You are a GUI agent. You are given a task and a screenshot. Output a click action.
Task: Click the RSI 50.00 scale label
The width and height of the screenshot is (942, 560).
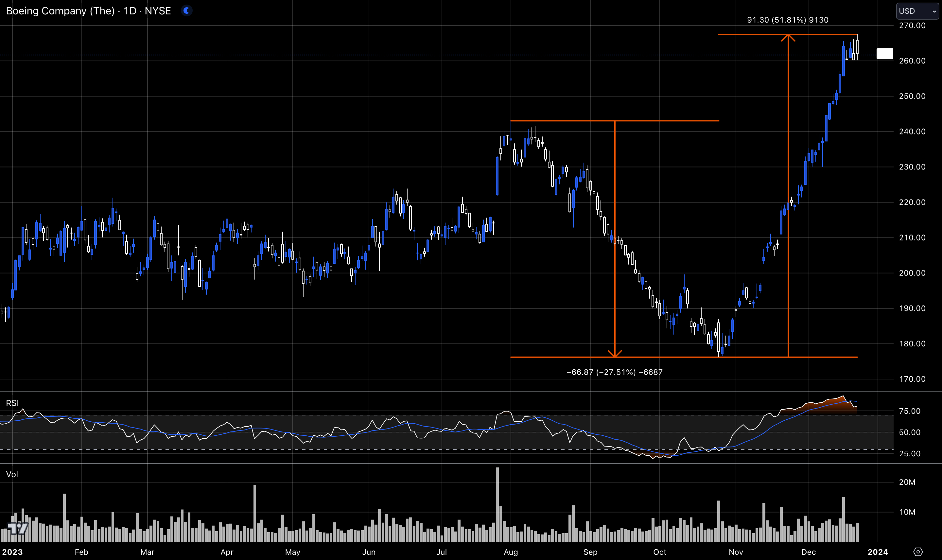(x=910, y=432)
